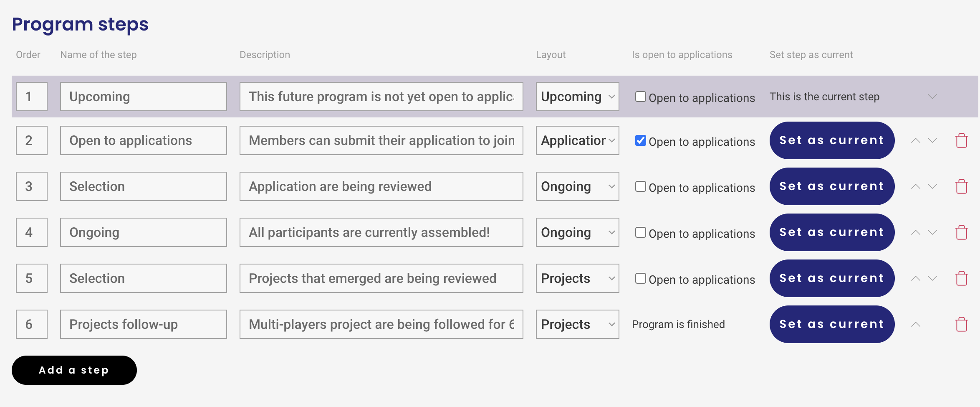Edit the name field of step 4 Ongoing
This screenshot has width=980, height=407.
144,232
